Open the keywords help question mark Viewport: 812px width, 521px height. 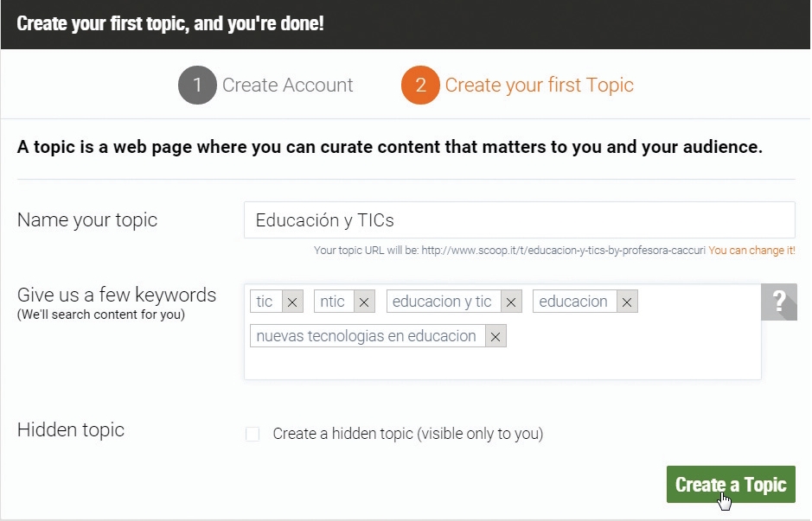pyautogui.click(x=779, y=302)
